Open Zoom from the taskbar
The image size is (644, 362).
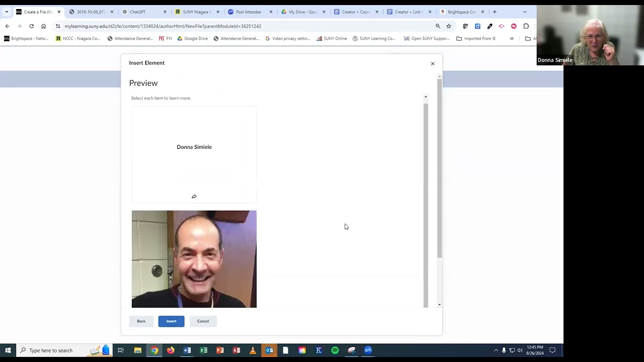coord(368,350)
